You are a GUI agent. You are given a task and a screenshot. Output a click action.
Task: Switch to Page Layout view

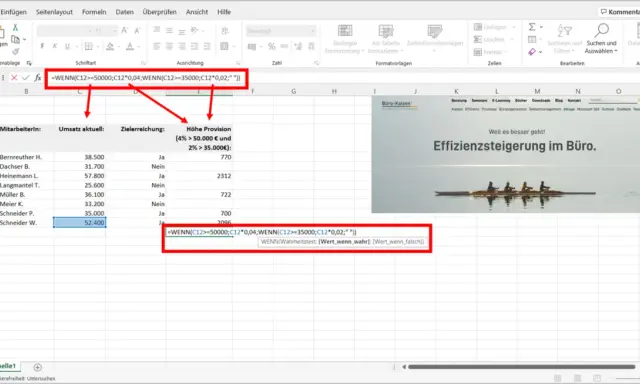577,378
